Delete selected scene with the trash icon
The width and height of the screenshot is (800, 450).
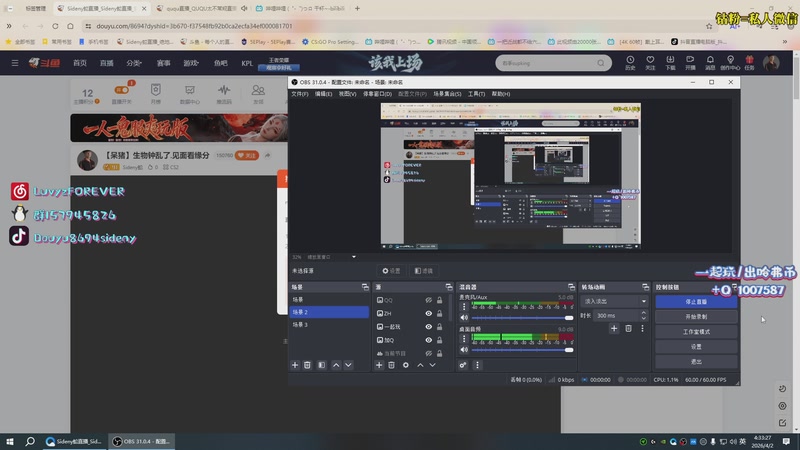point(307,365)
